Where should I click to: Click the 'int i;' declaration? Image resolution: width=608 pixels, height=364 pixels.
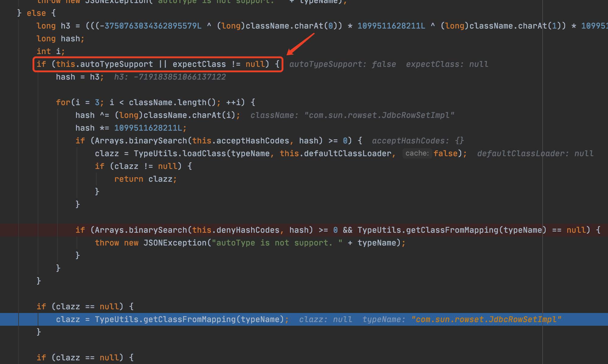click(x=50, y=51)
